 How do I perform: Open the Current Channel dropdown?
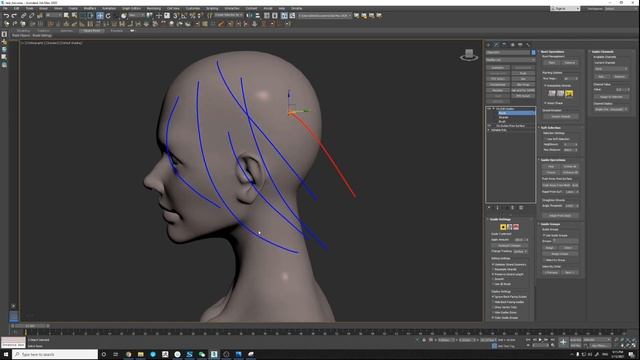(x=611, y=69)
